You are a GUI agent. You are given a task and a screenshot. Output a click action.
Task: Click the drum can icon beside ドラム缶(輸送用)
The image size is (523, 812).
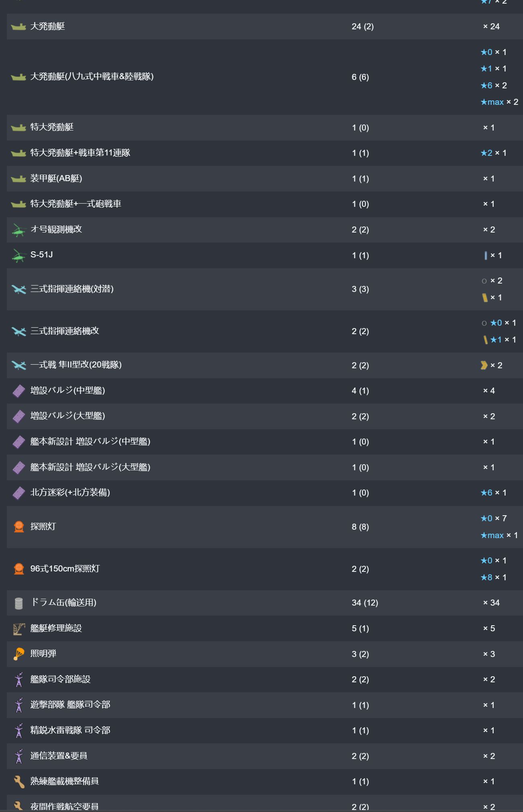[18, 603]
